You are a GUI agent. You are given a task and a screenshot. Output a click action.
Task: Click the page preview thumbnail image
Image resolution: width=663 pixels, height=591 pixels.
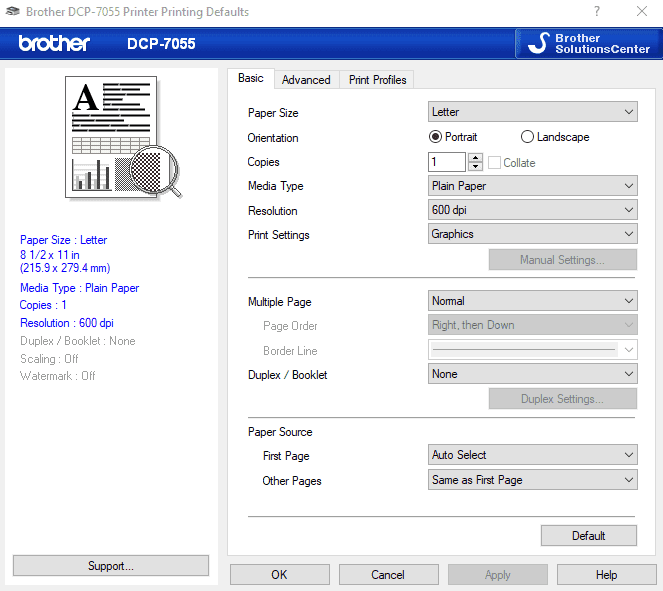point(119,135)
